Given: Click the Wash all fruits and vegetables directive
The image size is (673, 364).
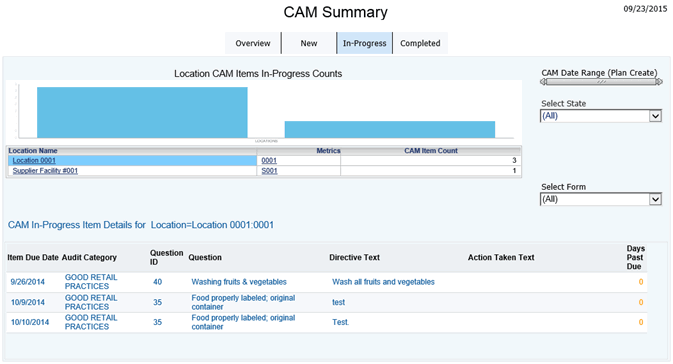Looking at the screenshot, I should click(383, 282).
